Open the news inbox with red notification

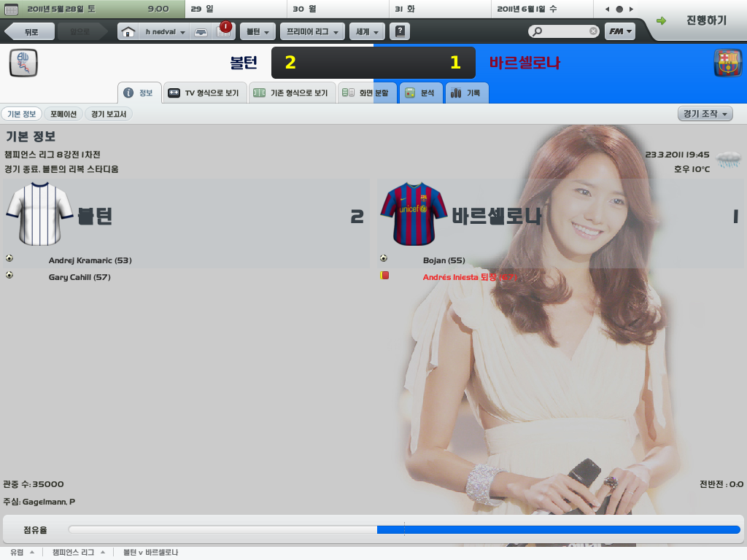(x=222, y=32)
